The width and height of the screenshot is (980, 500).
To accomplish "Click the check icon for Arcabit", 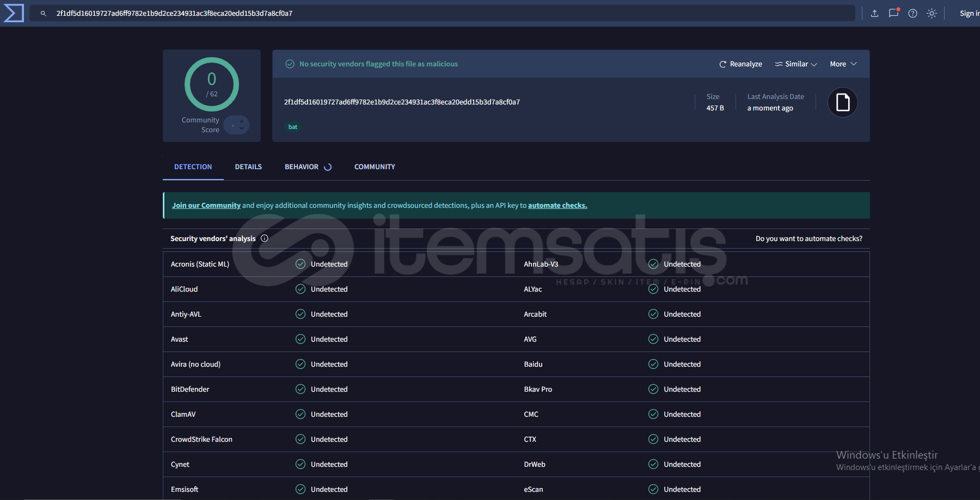I will (x=653, y=314).
